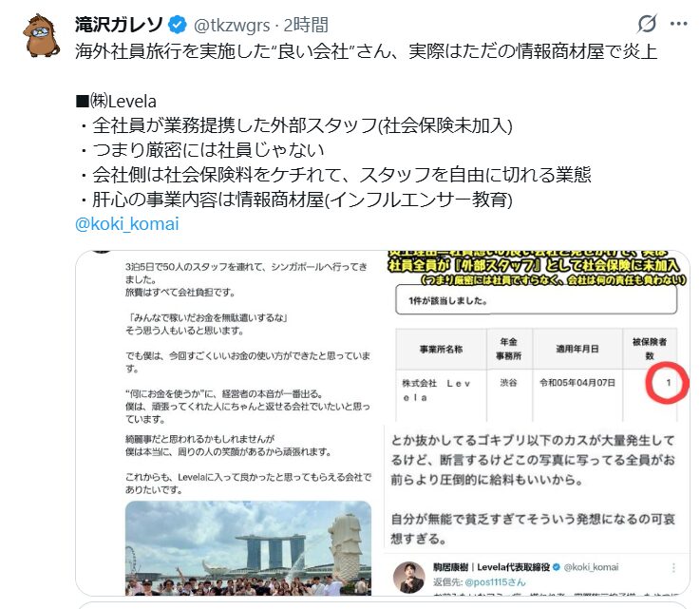Click the blue verified badge next to 滝沢ガレソ
Viewport: 700px width, 609px height.
pos(178,25)
